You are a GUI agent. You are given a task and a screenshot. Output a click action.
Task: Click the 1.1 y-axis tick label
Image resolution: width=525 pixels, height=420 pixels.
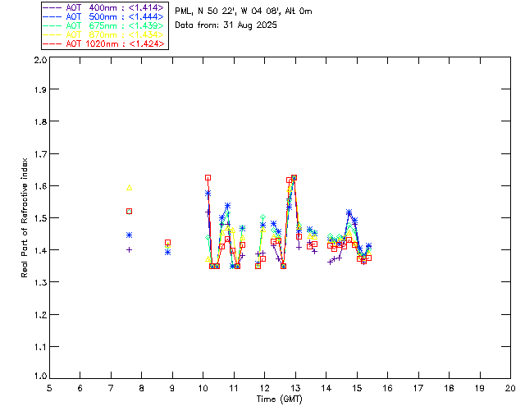point(40,347)
